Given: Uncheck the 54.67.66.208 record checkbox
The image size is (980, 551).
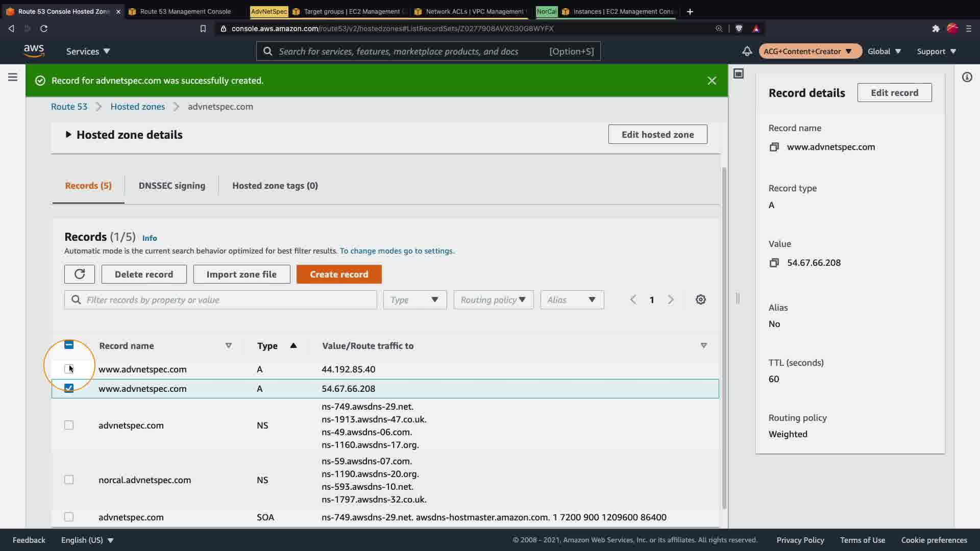Looking at the screenshot, I should coord(69,388).
